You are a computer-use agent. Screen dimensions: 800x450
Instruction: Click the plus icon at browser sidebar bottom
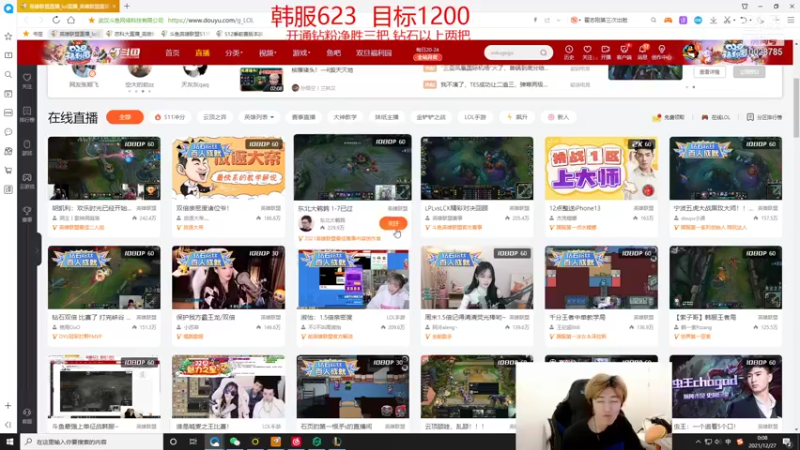click(x=8, y=406)
